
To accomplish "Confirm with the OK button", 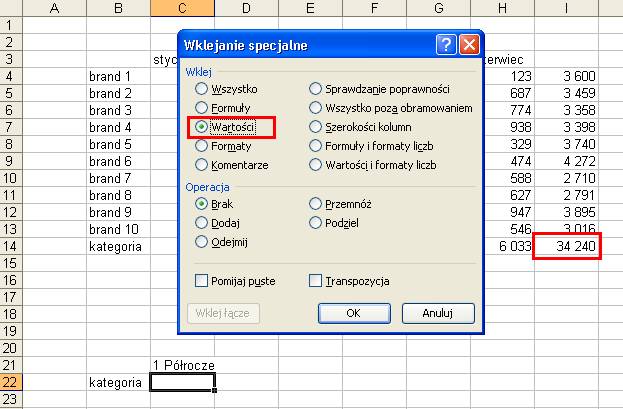I will coord(354,313).
